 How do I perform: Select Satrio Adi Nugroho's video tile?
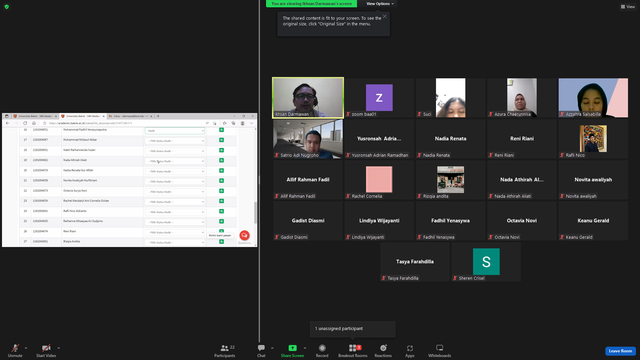tap(308, 139)
